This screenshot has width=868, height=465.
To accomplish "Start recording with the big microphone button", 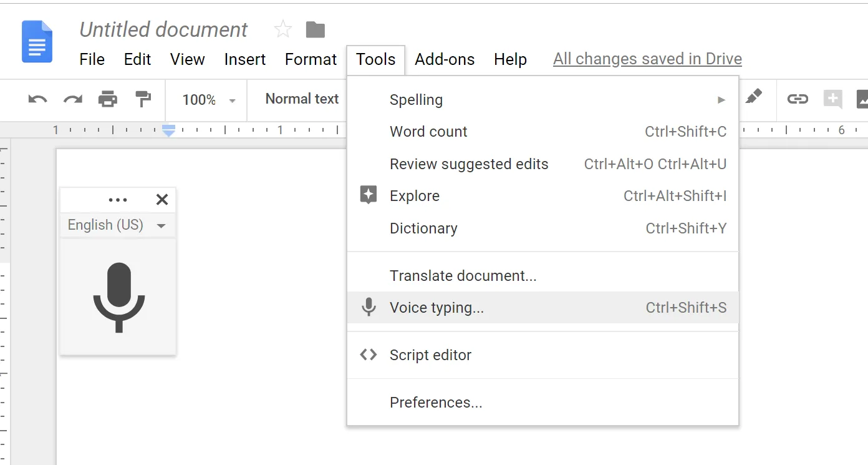I will [x=118, y=298].
